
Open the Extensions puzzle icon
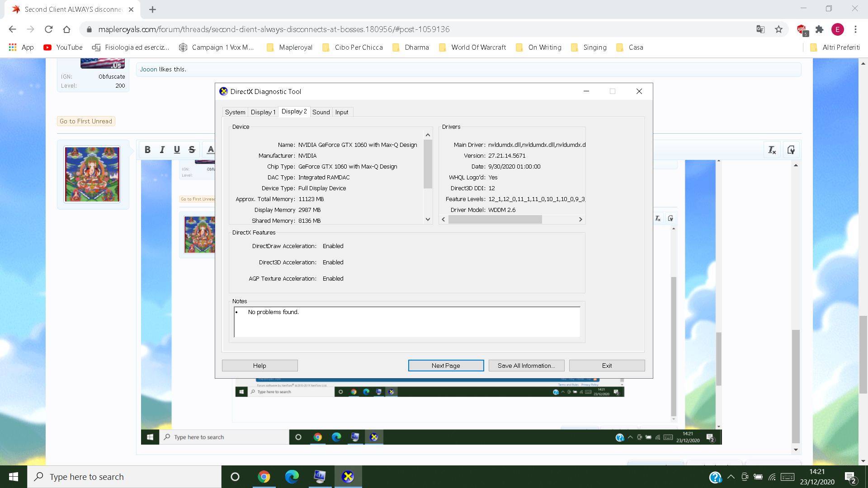[819, 29]
